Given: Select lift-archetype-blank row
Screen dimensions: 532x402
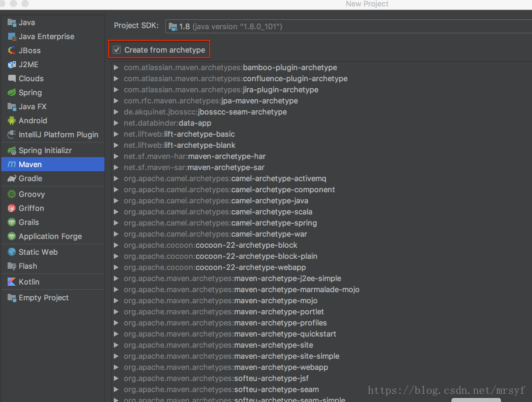Looking at the screenshot, I should click(321, 145).
